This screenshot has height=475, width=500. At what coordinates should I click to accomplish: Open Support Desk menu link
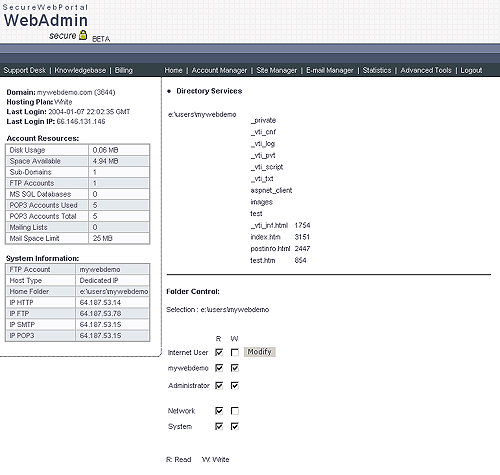click(24, 70)
